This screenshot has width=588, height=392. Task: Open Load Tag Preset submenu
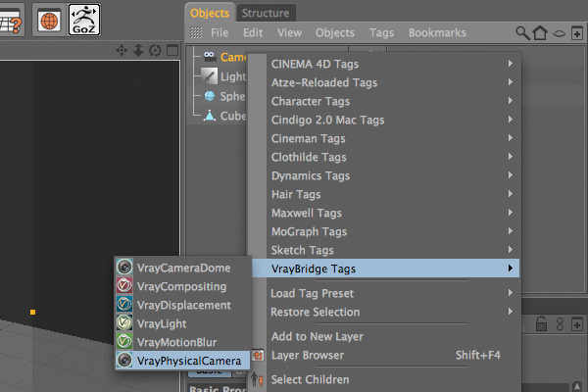click(x=393, y=293)
